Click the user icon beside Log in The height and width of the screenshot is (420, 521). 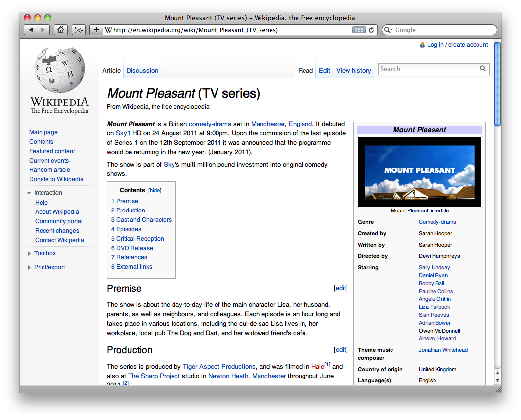[422, 44]
